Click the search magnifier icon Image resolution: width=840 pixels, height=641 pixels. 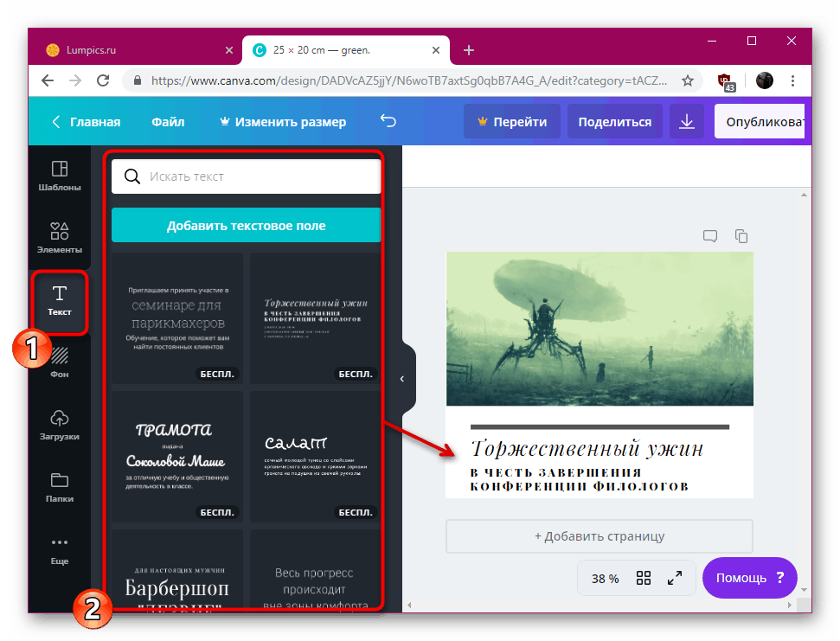[x=131, y=176]
